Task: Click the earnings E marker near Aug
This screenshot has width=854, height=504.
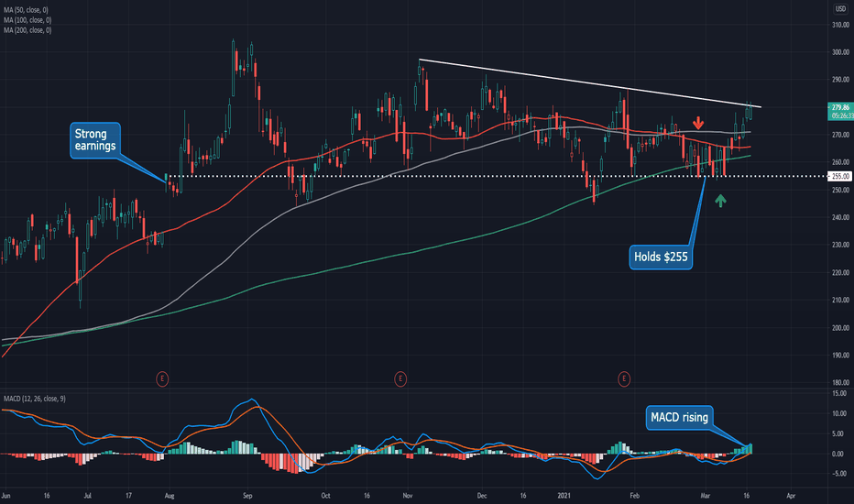Action: (162, 378)
